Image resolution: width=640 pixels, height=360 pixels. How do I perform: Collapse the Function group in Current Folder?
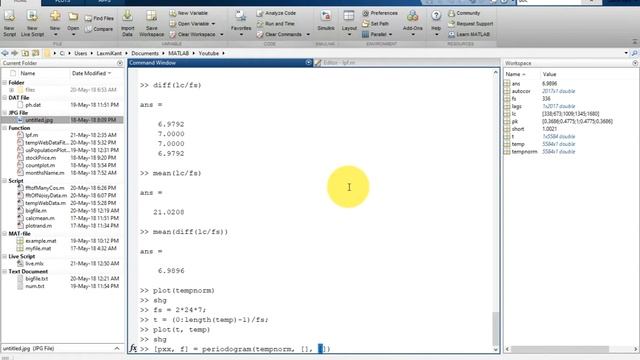(x=4, y=128)
